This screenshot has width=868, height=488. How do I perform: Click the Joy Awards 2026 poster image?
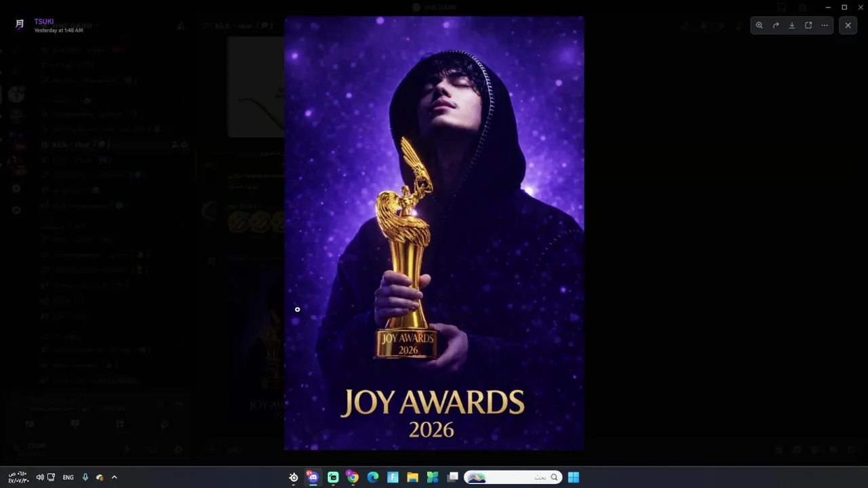pyautogui.click(x=434, y=233)
